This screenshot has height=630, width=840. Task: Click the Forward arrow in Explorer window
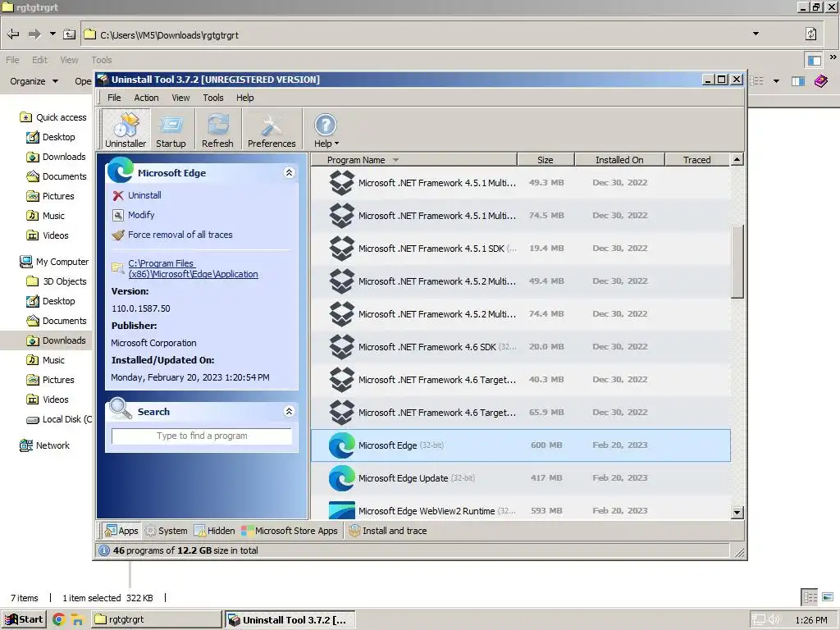pos(34,34)
